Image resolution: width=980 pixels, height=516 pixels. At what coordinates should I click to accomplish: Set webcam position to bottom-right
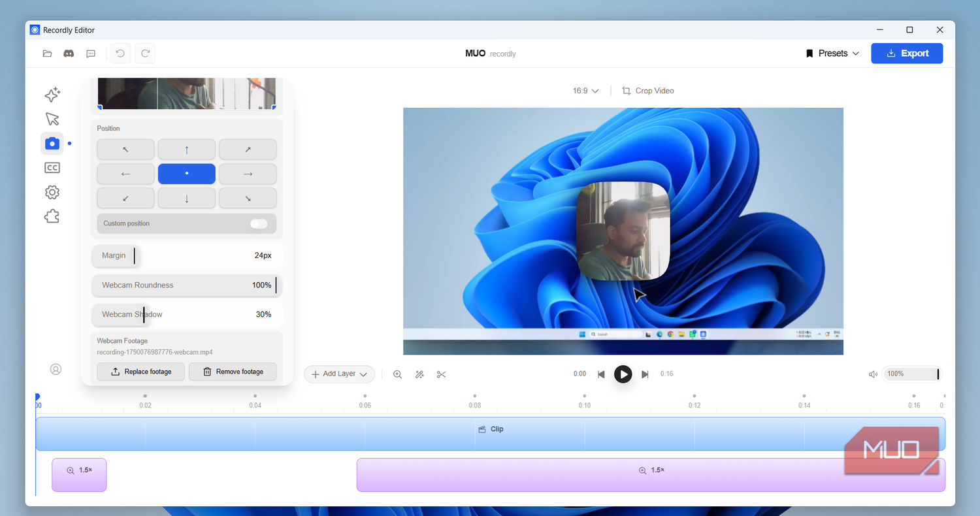point(248,198)
